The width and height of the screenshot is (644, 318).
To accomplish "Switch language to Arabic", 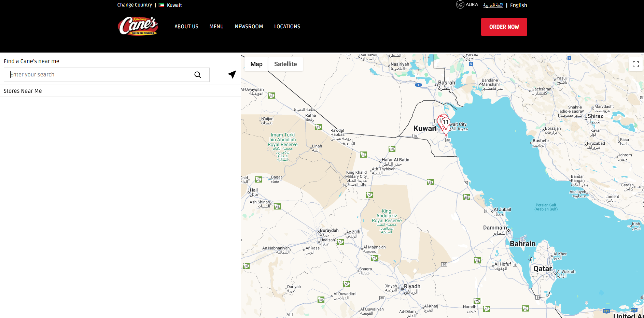I will click(x=493, y=5).
